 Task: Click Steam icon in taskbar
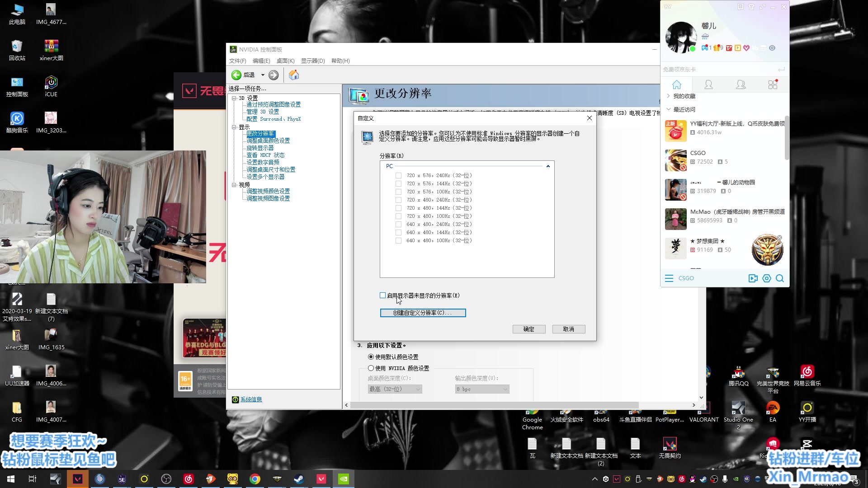[299, 479]
